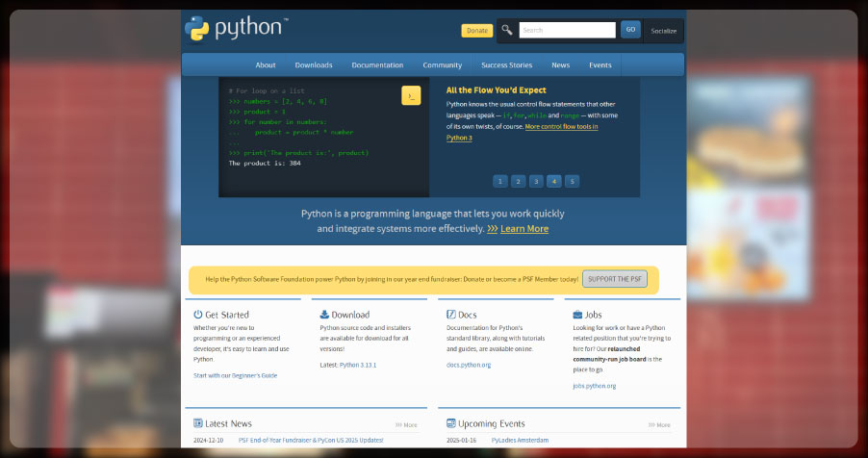Select slide 3 in code carousel
868x458 pixels.
pyautogui.click(x=536, y=181)
